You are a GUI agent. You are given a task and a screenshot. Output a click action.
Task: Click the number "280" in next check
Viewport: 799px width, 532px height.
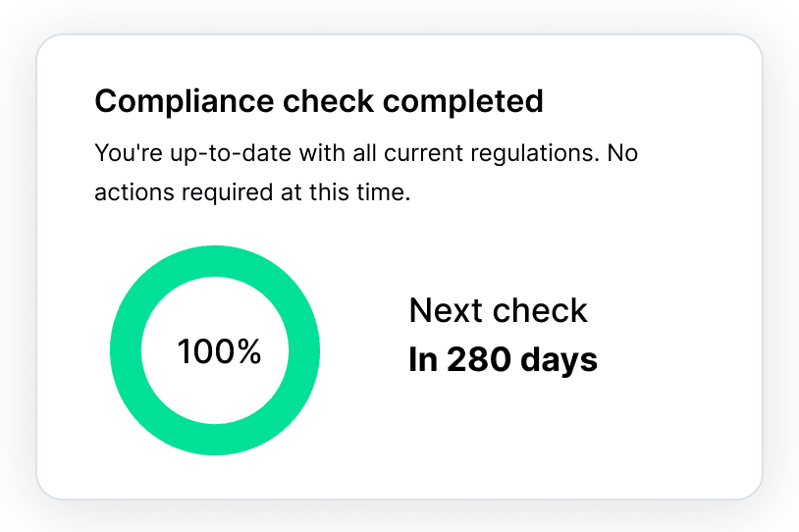(479, 359)
